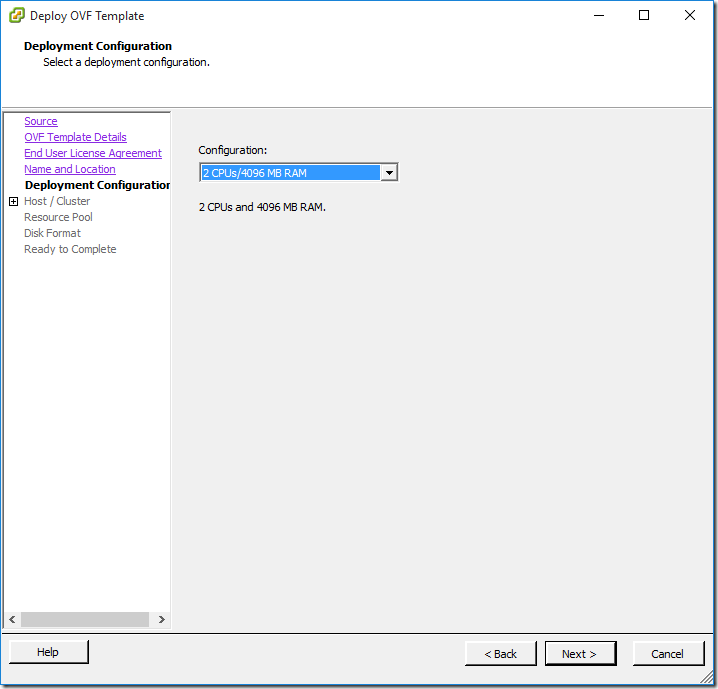Image resolution: width=718 pixels, height=689 pixels.
Task: Select Deployment Configuration in the step list
Action: [x=98, y=185]
